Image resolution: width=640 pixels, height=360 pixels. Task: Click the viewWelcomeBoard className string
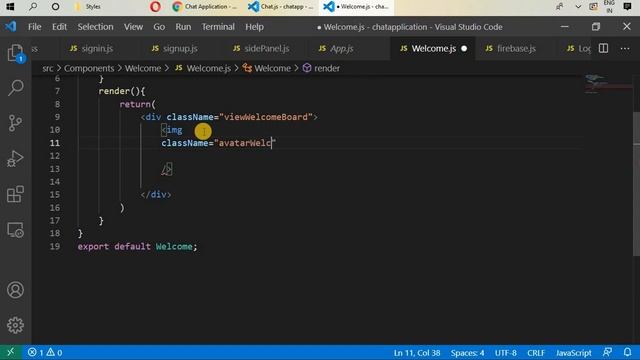coord(266,117)
